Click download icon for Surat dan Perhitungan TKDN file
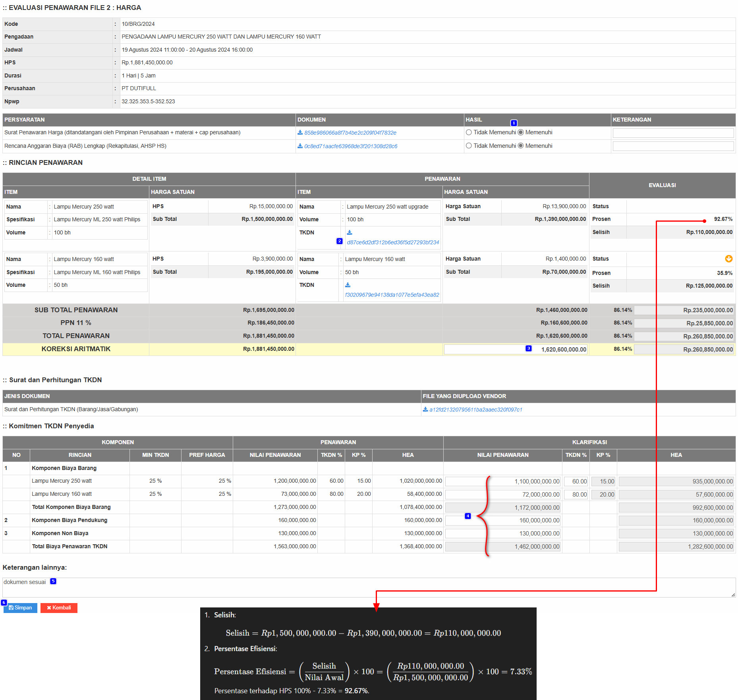 coord(425,410)
